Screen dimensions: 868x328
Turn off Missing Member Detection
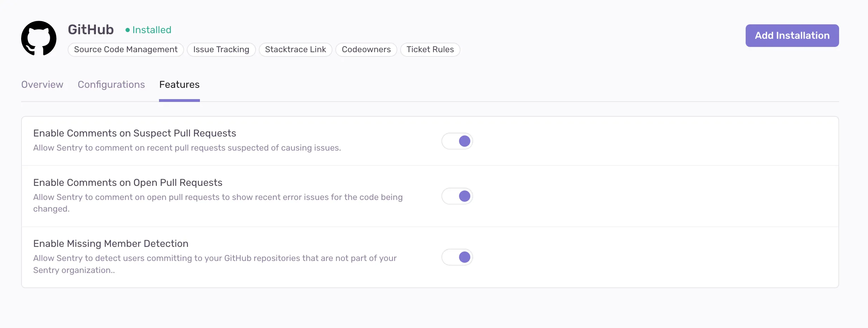457,257
